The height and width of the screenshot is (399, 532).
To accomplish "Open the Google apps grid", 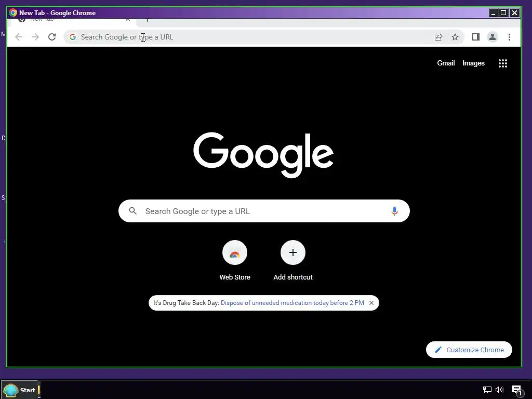I will [503, 63].
